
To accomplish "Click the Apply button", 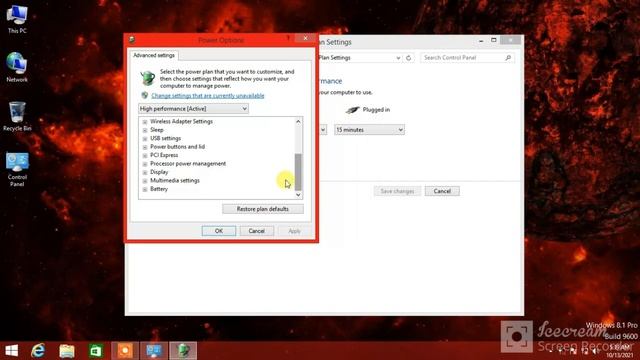I will 294,231.
